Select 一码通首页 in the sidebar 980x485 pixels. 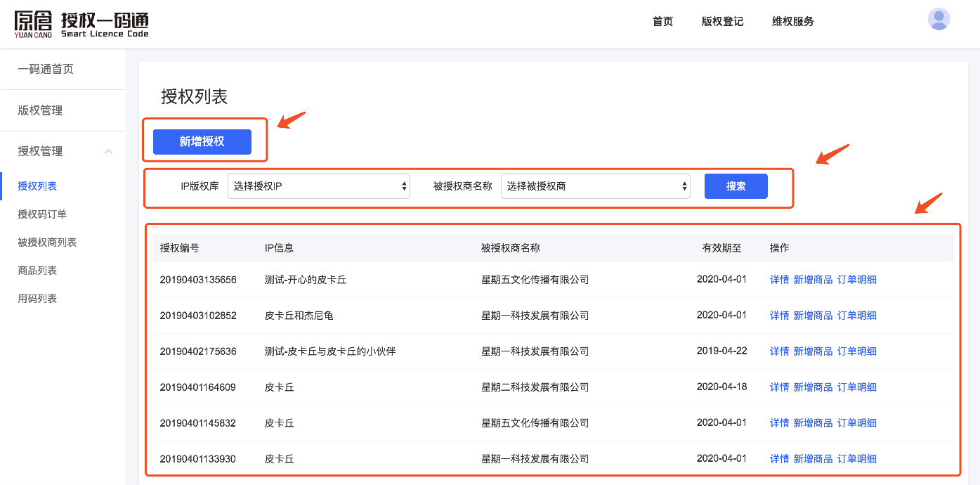[x=46, y=69]
